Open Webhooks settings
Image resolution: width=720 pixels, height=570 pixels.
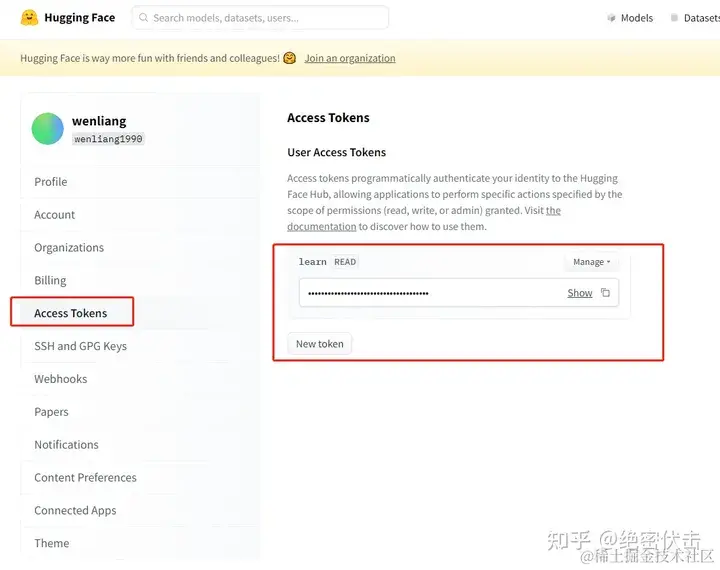pos(61,379)
